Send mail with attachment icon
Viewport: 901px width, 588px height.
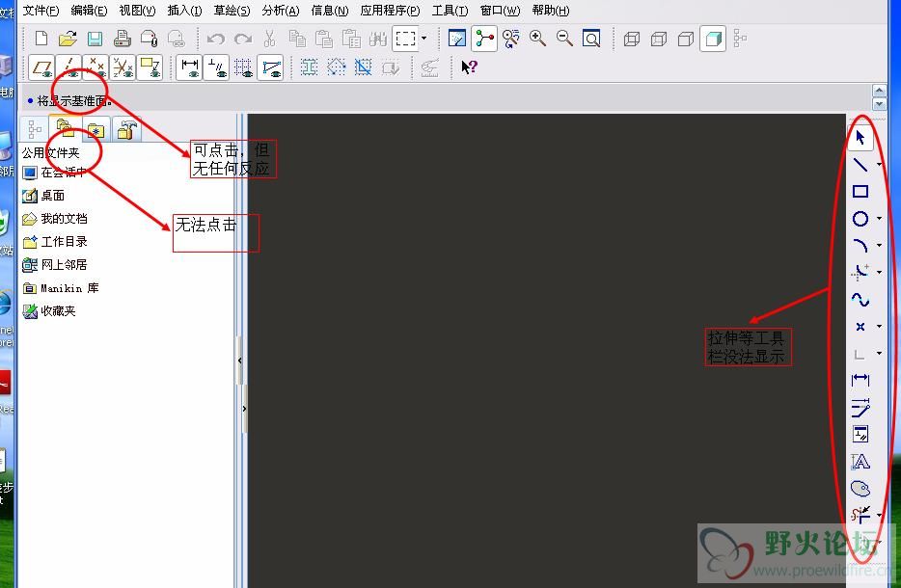coord(149,40)
